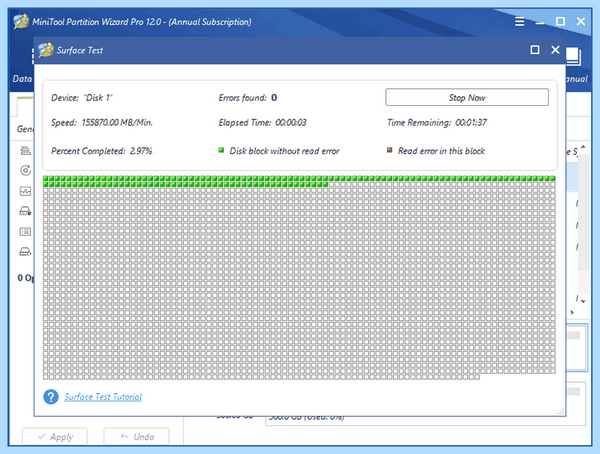Click the main window scrollbar up arrow
The height and width of the screenshot is (454, 600).
pos(583,147)
